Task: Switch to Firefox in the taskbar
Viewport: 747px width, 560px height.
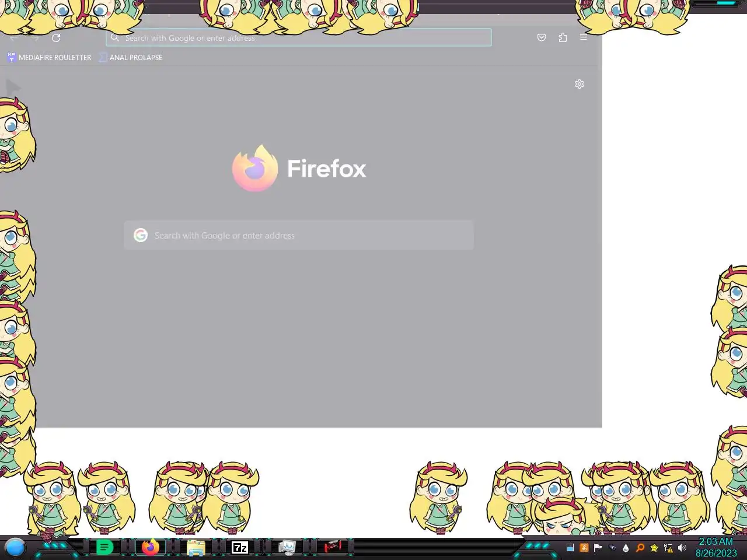Action: click(x=151, y=547)
